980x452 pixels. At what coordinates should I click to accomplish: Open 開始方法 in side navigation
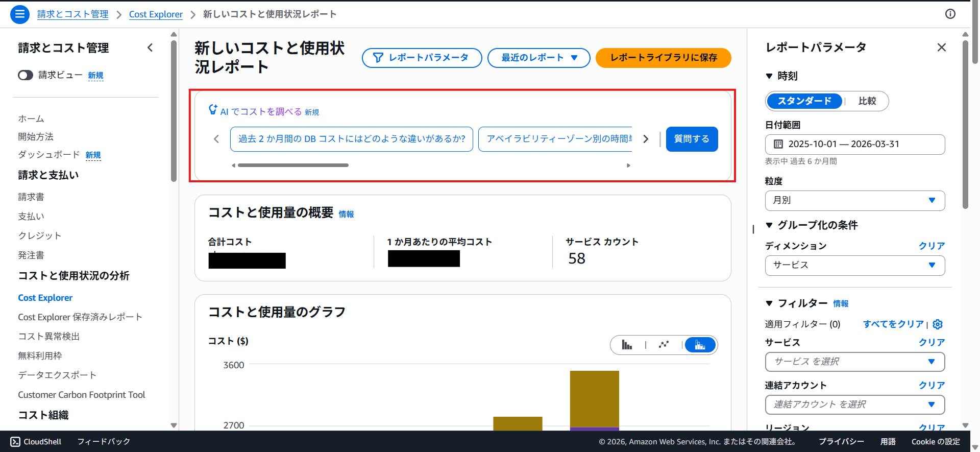[36, 137]
